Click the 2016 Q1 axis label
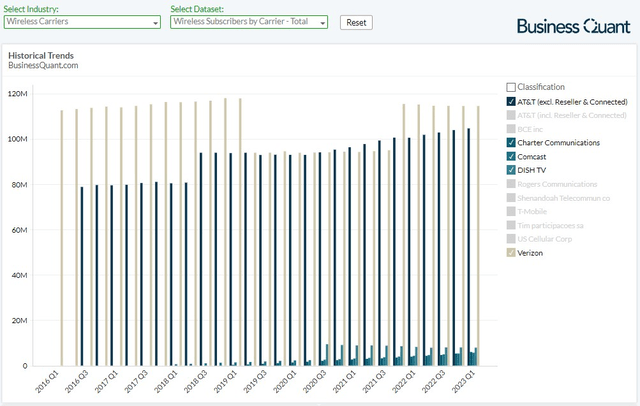 point(47,382)
